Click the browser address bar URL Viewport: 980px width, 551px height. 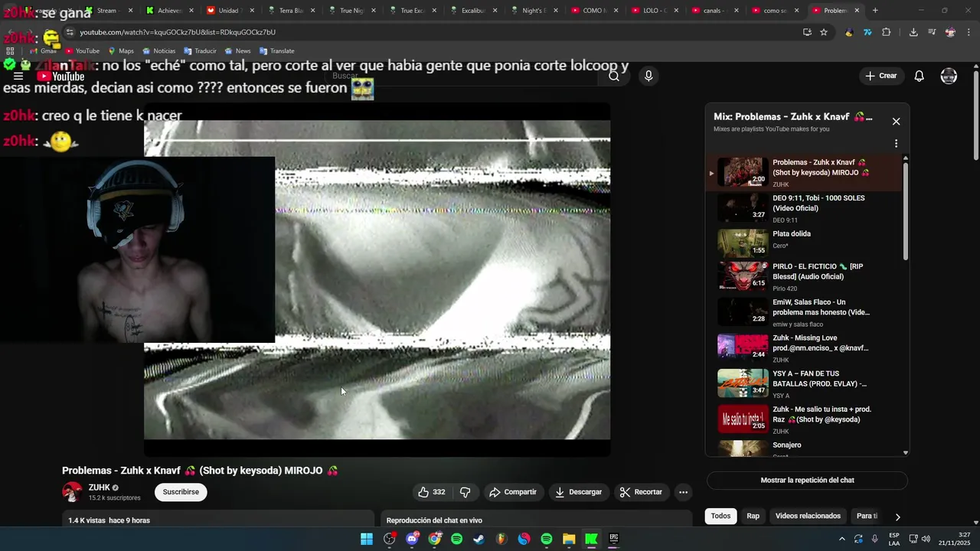coord(178,32)
